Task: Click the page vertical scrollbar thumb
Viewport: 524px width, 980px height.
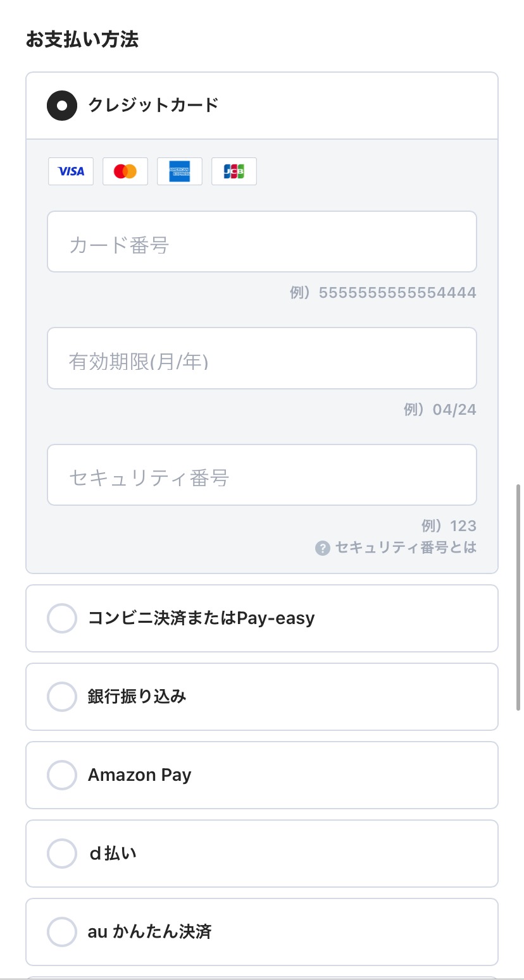Action: point(518,598)
